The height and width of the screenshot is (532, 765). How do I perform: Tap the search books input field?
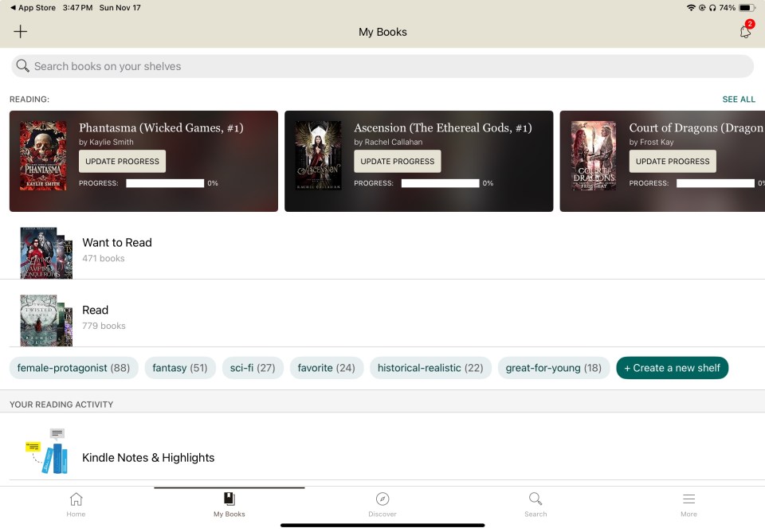[x=382, y=66]
